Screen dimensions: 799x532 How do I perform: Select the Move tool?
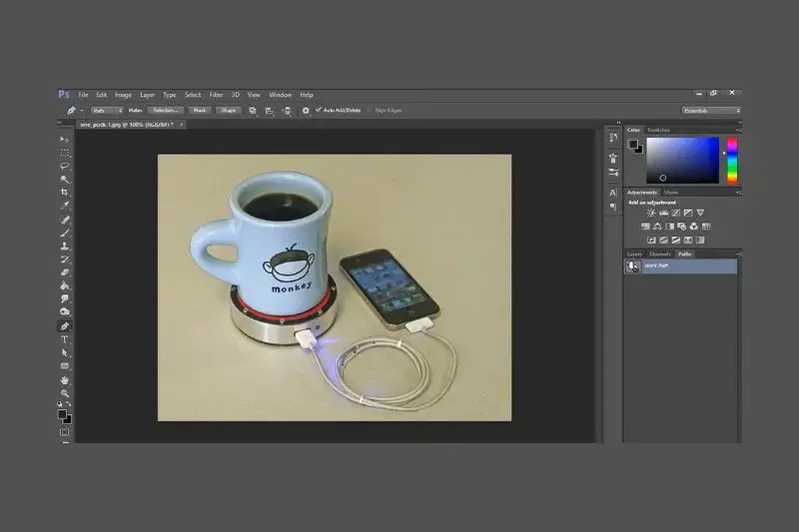pos(65,139)
